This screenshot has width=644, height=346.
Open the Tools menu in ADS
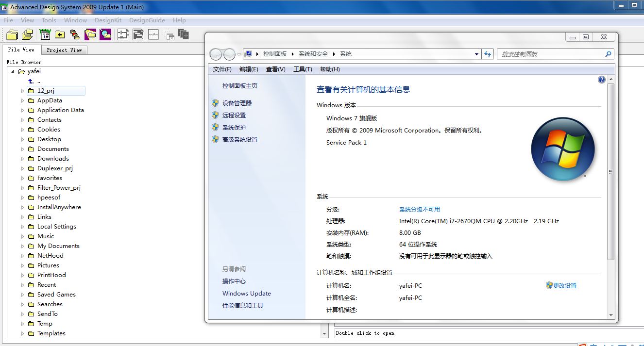(x=49, y=20)
